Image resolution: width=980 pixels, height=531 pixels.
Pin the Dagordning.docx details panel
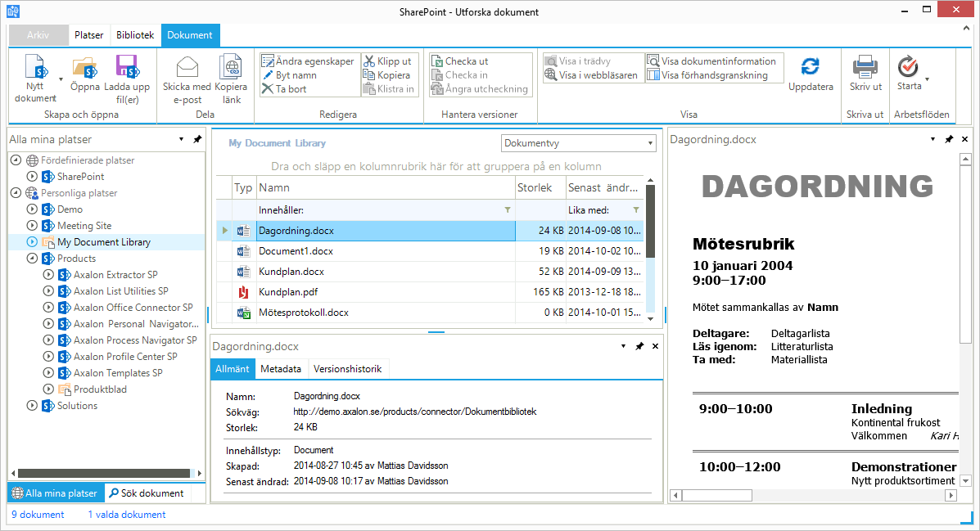point(639,346)
